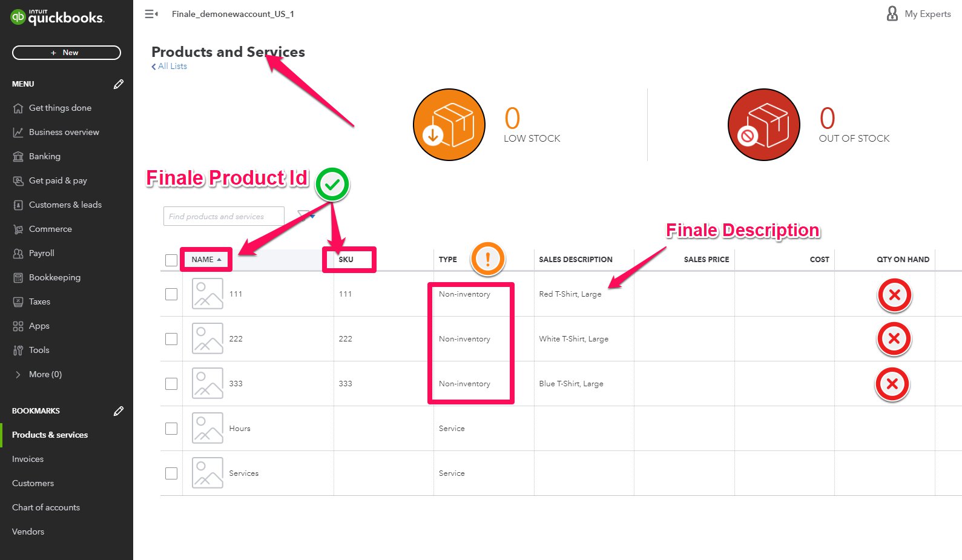Sort by COST column header
Screen dimensions: 962x560
click(x=820, y=260)
